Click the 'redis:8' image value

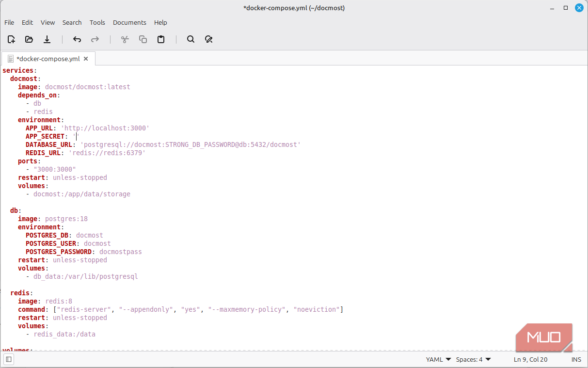[59, 302]
